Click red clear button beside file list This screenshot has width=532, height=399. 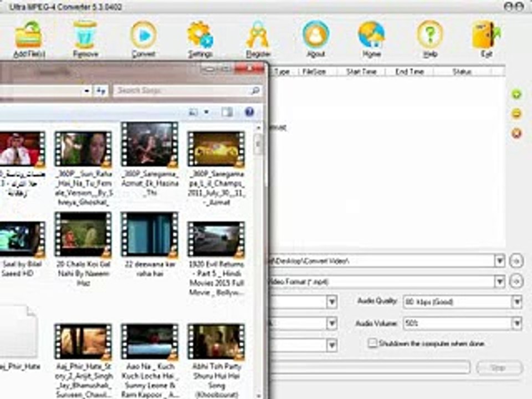coord(516,134)
